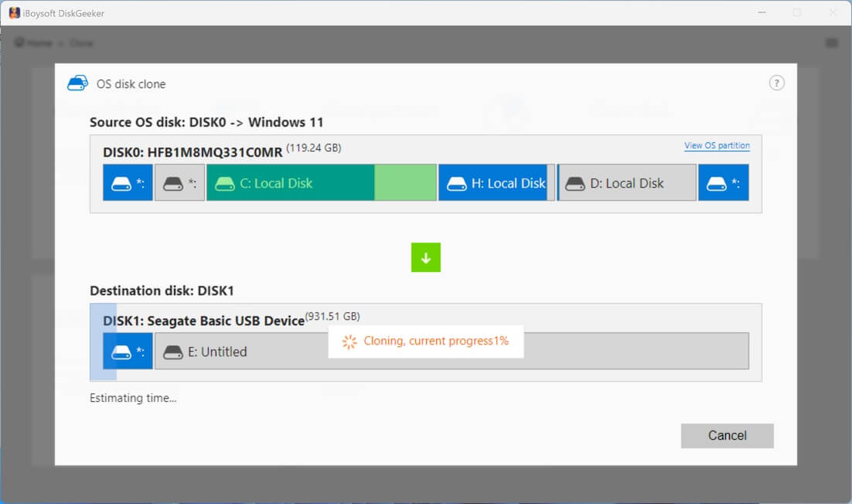852x504 pixels.
Task: Click the 119.24 GB size label
Action: (314, 148)
